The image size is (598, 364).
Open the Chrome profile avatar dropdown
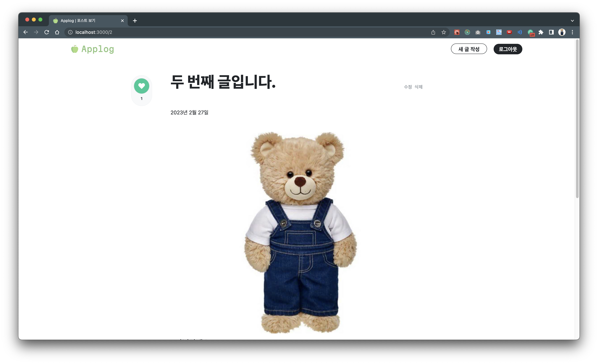[x=562, y=32]
